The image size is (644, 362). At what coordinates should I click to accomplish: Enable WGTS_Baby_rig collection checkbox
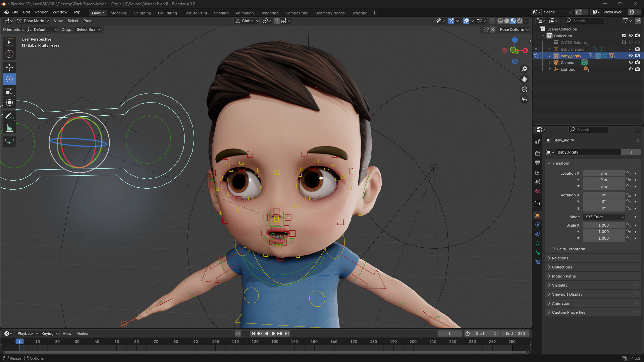coord(624,43)
